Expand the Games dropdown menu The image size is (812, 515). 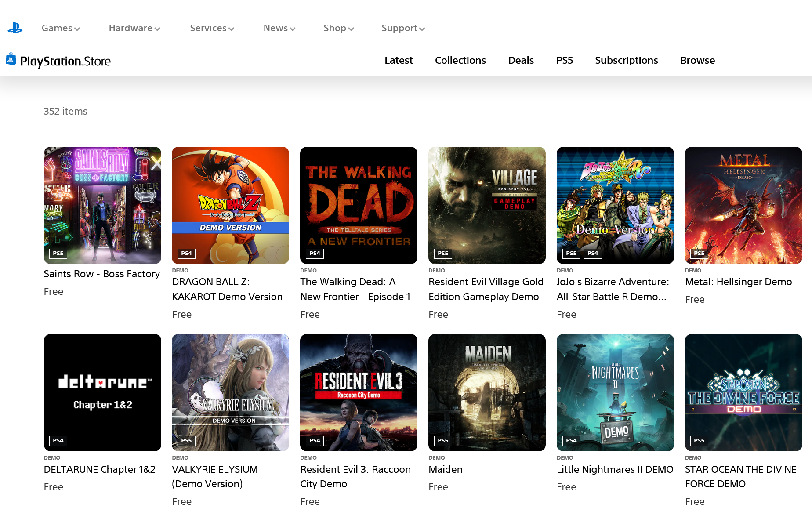pos(61,28)
